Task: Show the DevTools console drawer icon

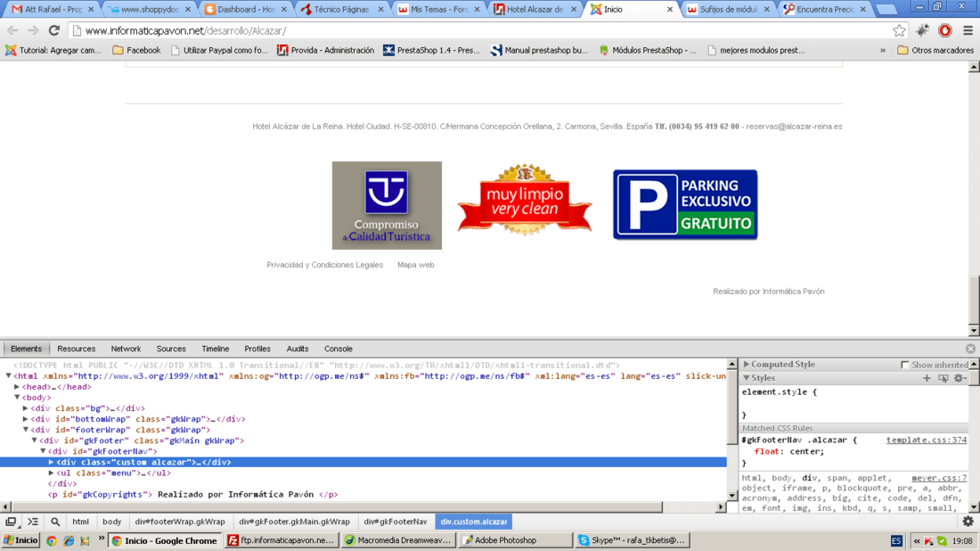Action: [x=33, y=522]
